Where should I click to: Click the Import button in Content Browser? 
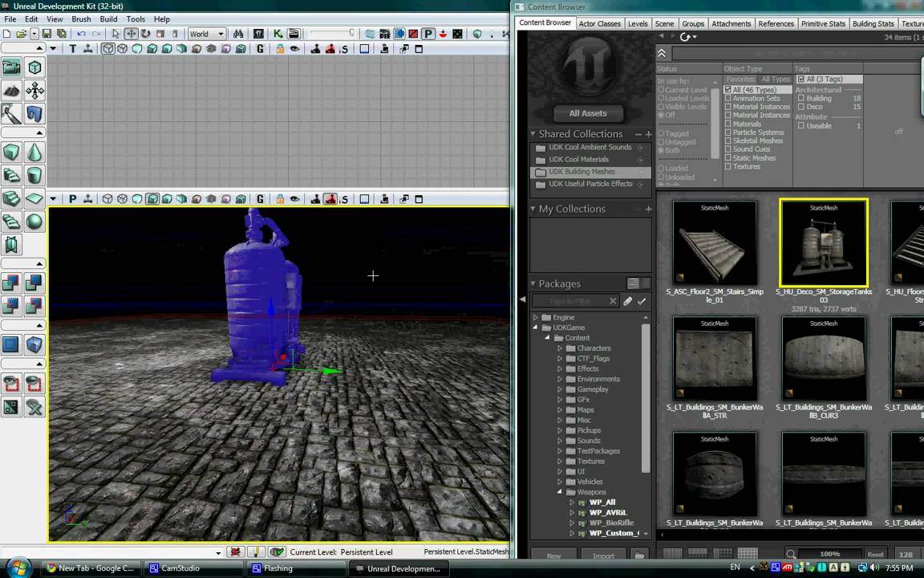[603, 555]
